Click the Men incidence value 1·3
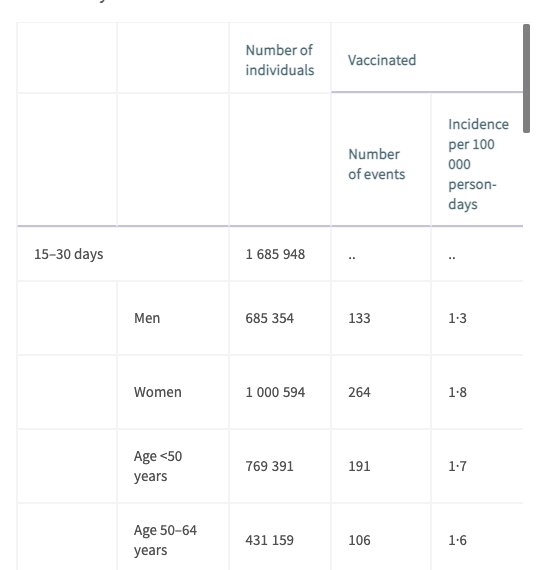This screenshot has width=539, height=570. click(x=457, y=318)
